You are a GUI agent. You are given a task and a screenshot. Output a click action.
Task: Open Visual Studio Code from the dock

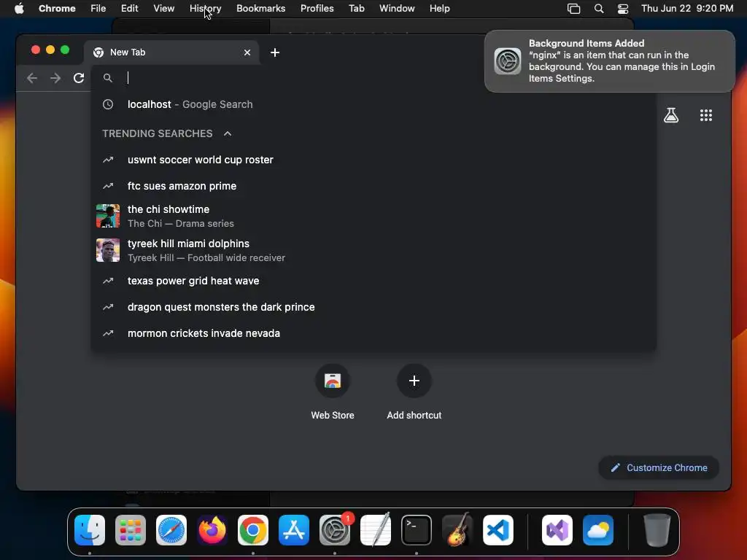click(498, 530)
